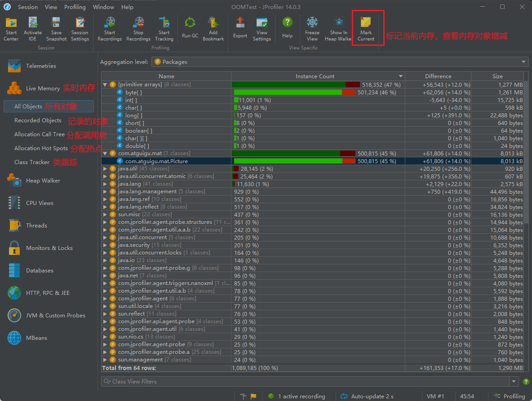Open HTTP, RPC & JEE section
This screenshot has width=532, height=401.
point(39,293)
